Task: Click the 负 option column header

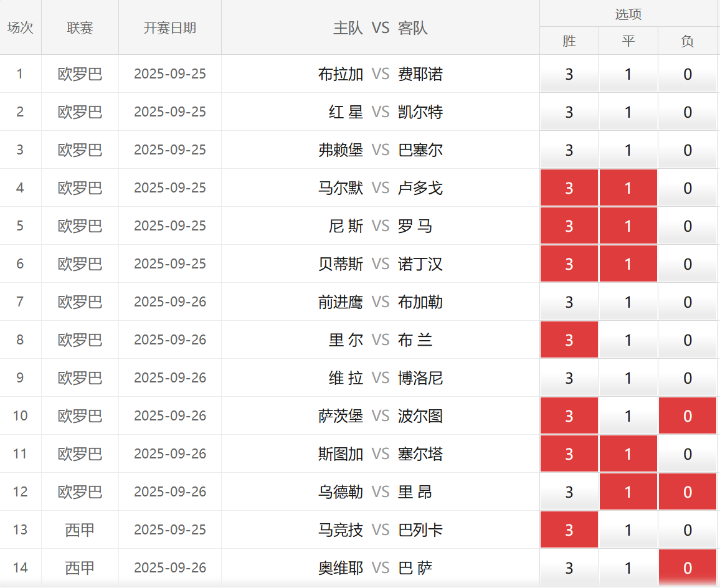Action: pyautogui.click(x=688, y=41)
